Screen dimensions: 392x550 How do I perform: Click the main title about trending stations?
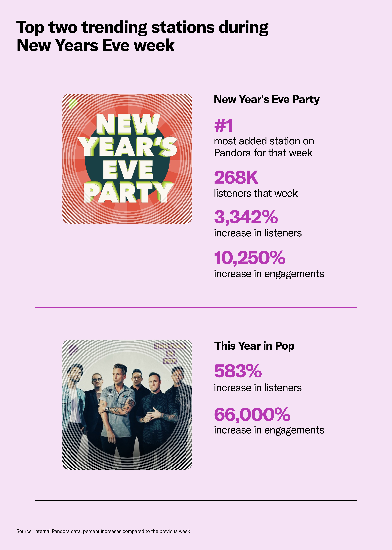[x=142, y=36]
